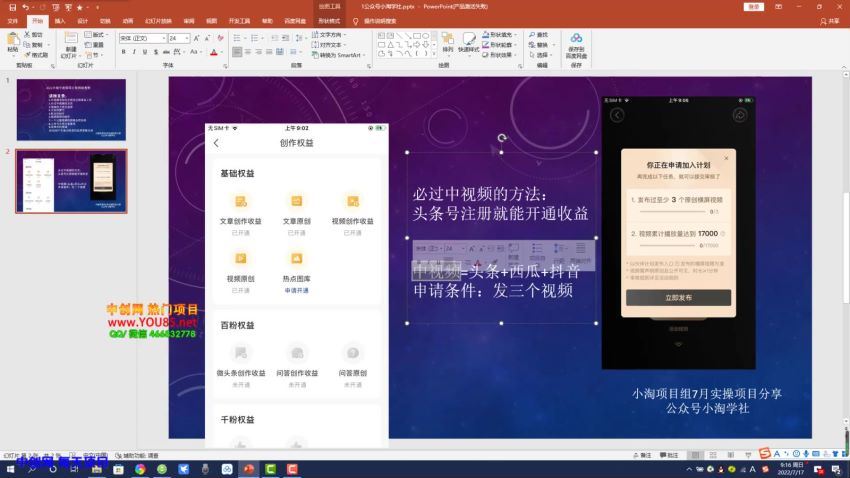Viewport: 850px width, 478px height.
Task: Open the File (文件) tab
Action: pos(13,21)
